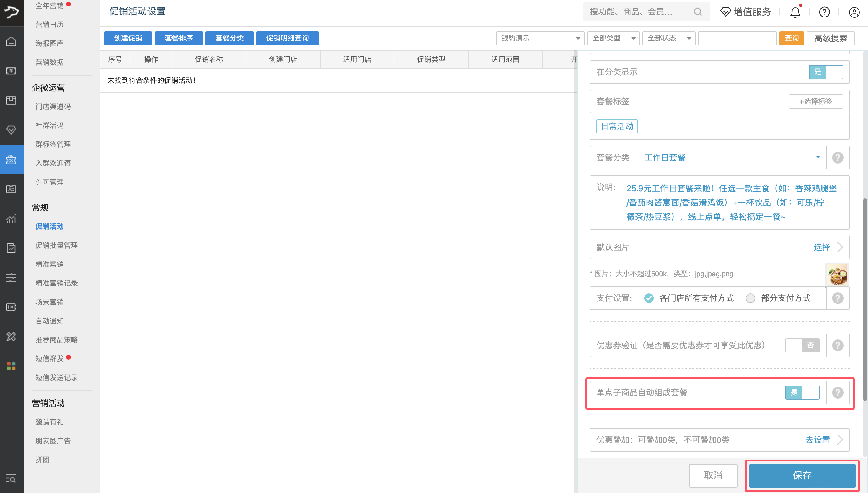Screen dimensions: 868x493
Task: Click the notification bell icon
Action: click(795, 12)
